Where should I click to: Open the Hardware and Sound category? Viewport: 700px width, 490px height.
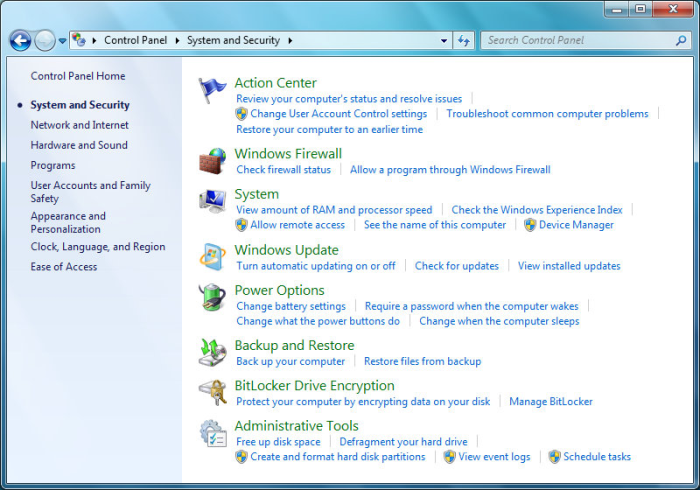click(79, 145)
